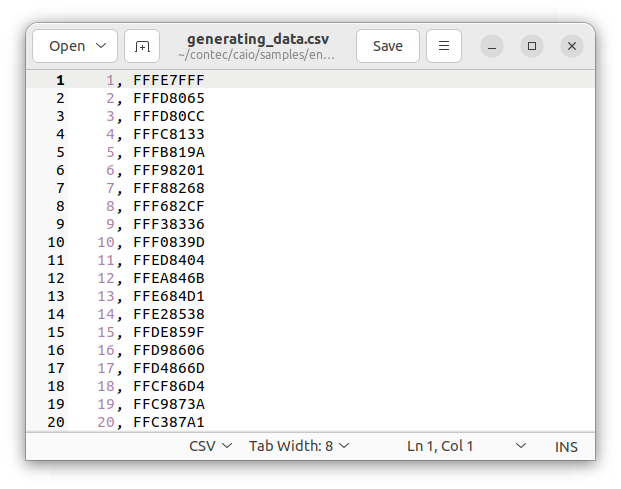This screenshot has width=621, height=489.
Task: Place cursor on value FFDE859F
Action: coord(168,332)
